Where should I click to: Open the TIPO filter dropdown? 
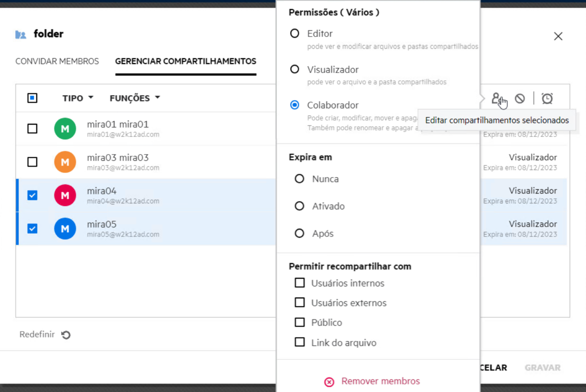pyautogui.click(x=78, y=98)
